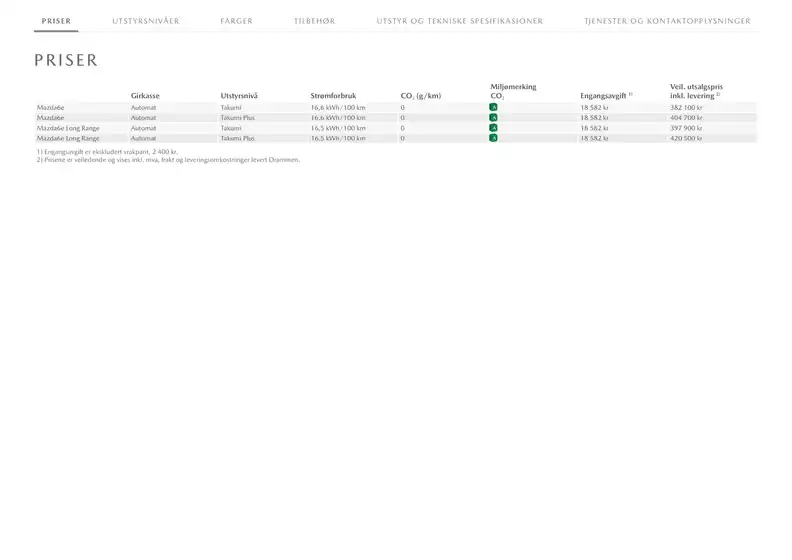Image resolution: width=792 pixels, height=560 pixels.
Task: Open Tjenester og kontaktopplysninger tab
Action: tap(667, 20)
